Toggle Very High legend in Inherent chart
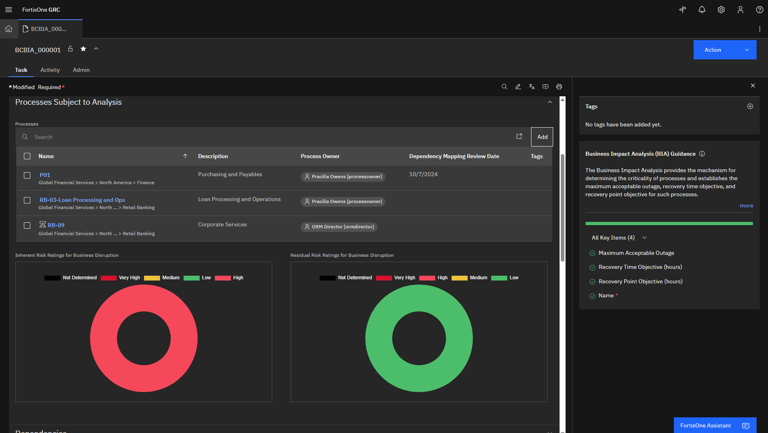This screenshot has width=768, height=433. [120, 278]
